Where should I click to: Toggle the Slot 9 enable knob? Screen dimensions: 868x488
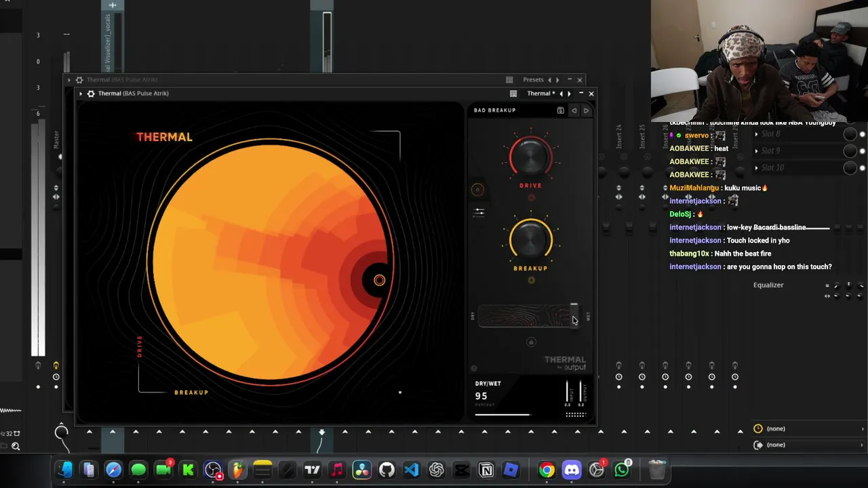click(849, 151)
